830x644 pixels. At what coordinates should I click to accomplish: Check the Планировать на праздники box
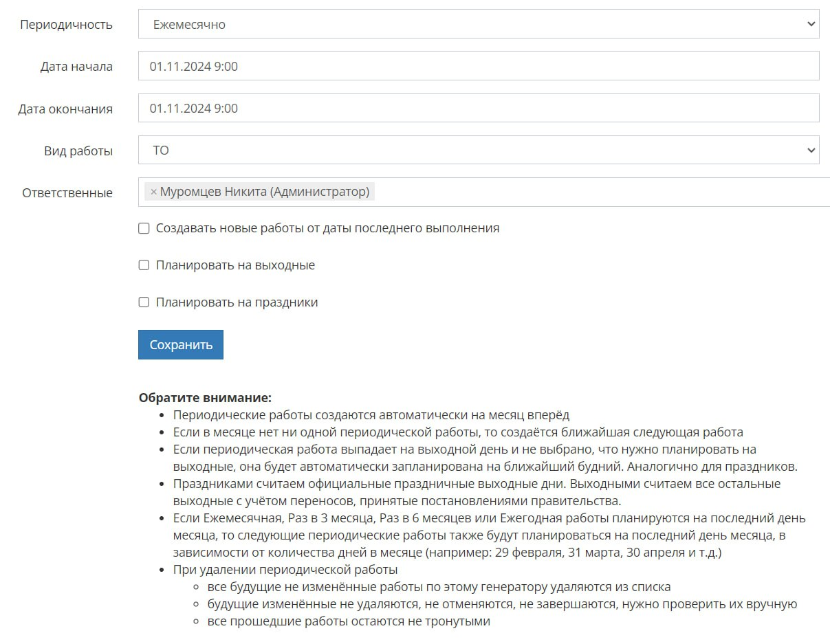click(144, 302)
